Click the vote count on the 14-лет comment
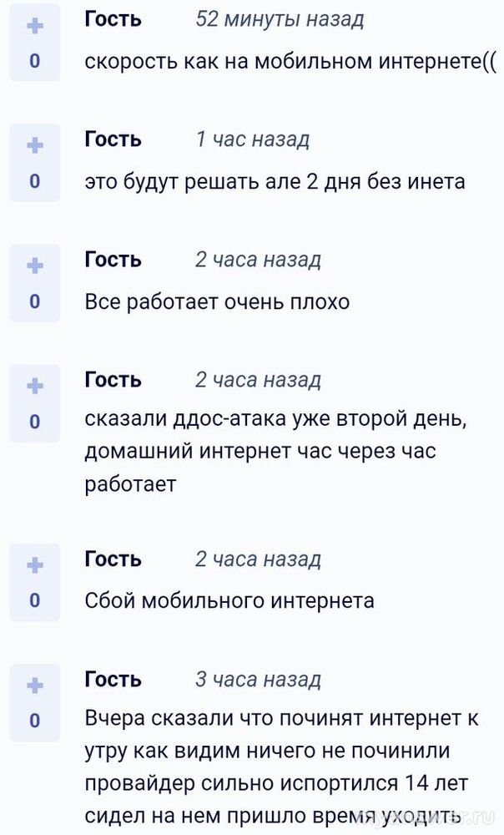The width and height of the screenshot is (504, 835). point(34,721)
